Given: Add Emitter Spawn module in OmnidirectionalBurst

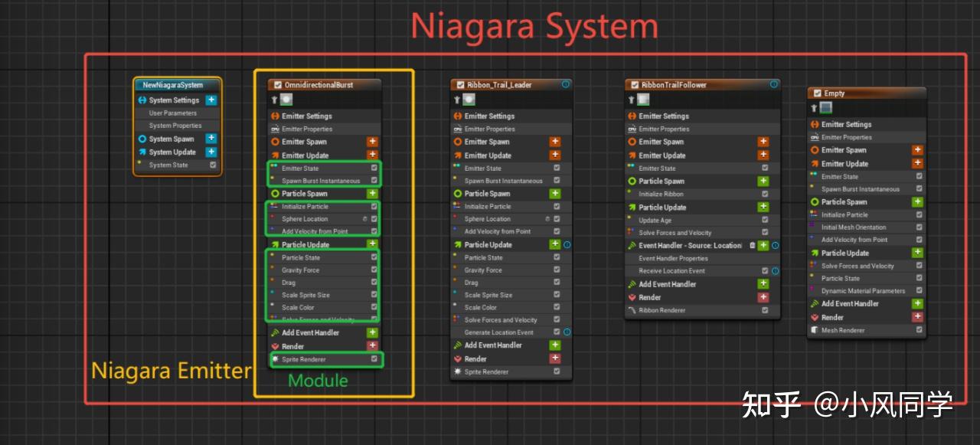Looking at the screenshot, I should (x=372, y=142).
